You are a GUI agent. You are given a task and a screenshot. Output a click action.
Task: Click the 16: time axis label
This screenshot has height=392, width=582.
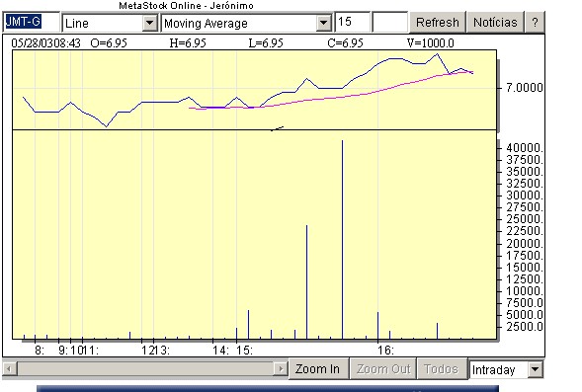pyautogui.click(x=385, y=351)
